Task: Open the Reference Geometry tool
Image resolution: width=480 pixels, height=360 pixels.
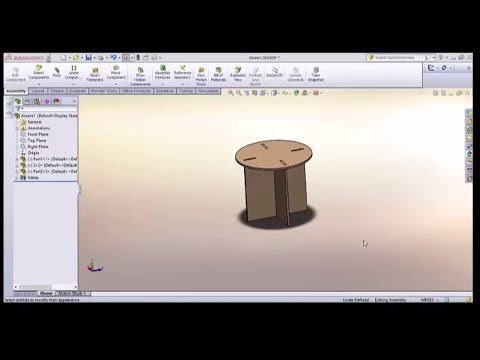Action: pyautogui.click(x=182, y=73)
